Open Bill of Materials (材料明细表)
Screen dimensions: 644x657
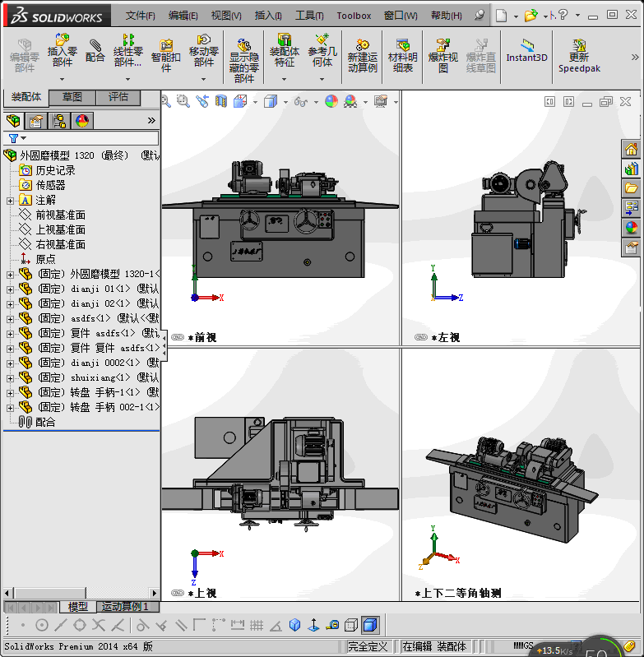[403, 55]
